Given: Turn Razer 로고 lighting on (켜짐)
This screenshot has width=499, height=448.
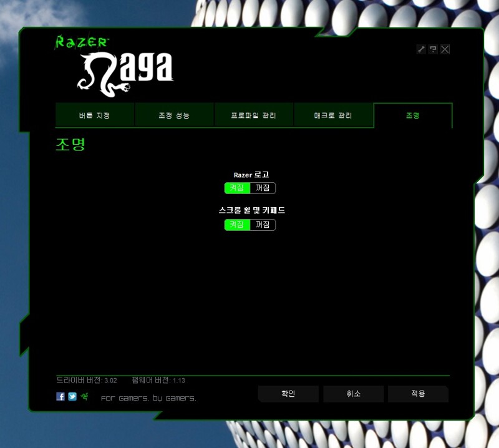Looking at the screenshot, I should 237,188.
